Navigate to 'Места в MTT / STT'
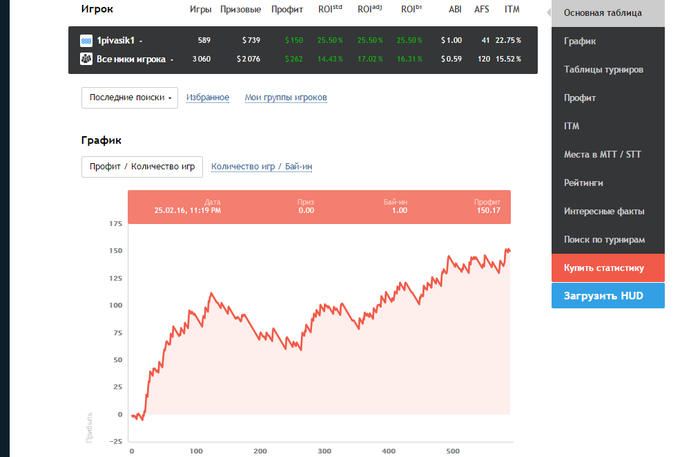The width and height of the screenshot is (700, 457). click(x=604, y=155)
